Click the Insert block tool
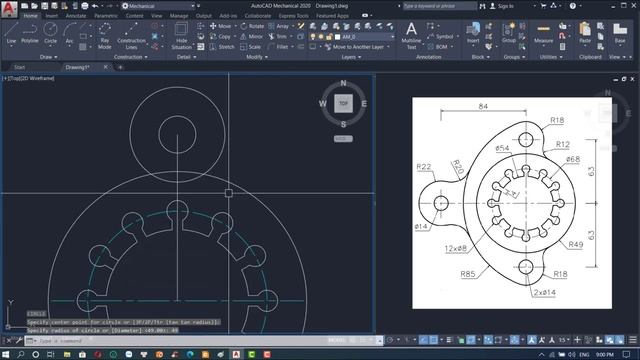The image size is (640, 360). (473, 33)
